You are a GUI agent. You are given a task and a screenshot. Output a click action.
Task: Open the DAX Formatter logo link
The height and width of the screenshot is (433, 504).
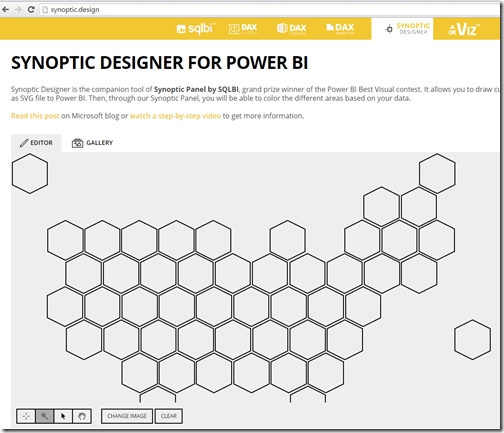tap(340, 29)
